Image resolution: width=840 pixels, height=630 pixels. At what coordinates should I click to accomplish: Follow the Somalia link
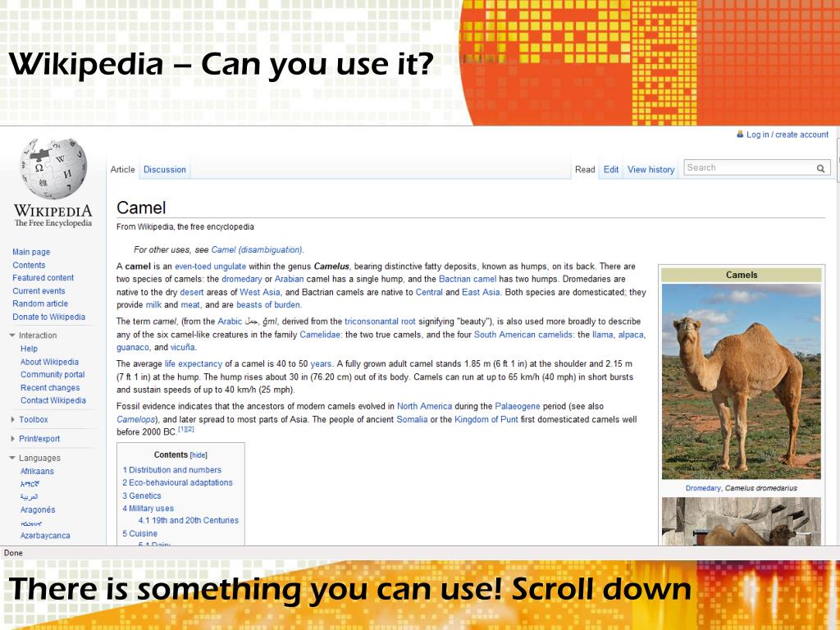tap(412, 419)
